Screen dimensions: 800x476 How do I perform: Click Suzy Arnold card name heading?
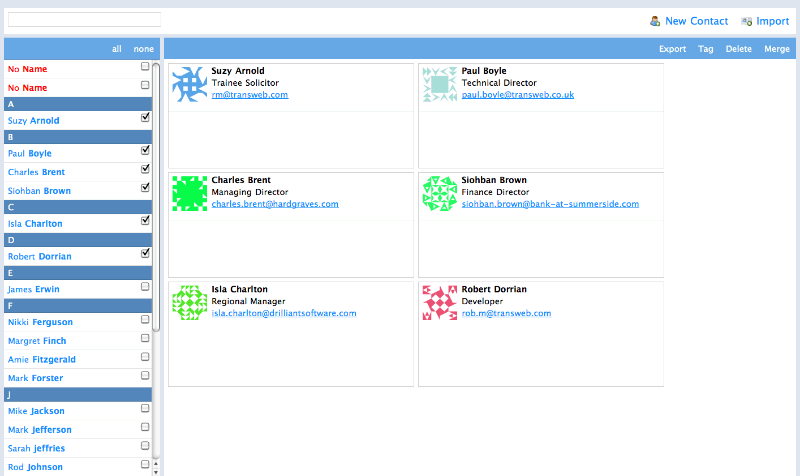[x=238, y=71]
